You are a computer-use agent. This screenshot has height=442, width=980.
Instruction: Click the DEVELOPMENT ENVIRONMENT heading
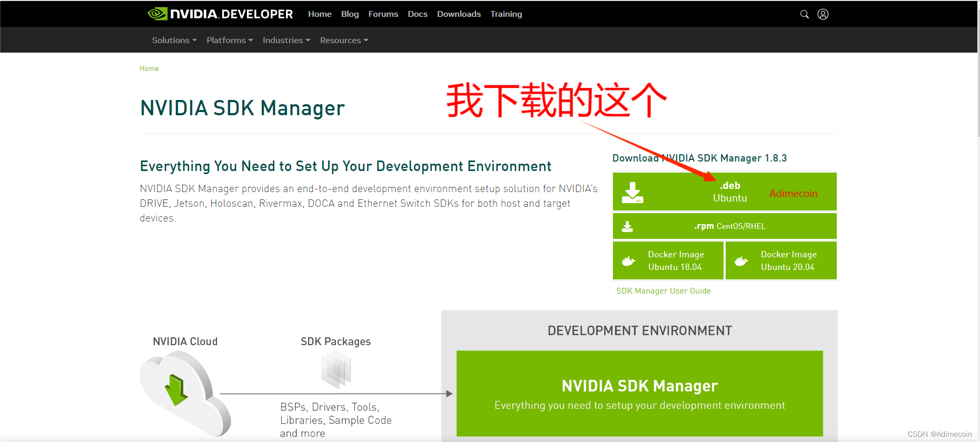639,330
